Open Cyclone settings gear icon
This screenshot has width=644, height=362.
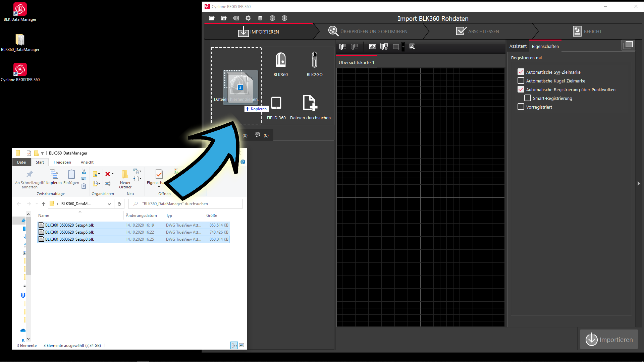[x=248, y=18]
